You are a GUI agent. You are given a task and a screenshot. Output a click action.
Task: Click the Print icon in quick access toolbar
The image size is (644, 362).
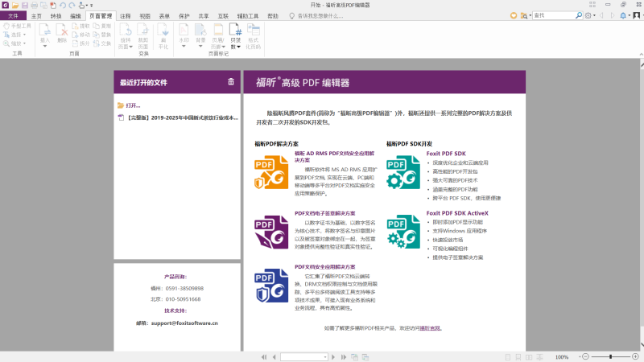34,6
